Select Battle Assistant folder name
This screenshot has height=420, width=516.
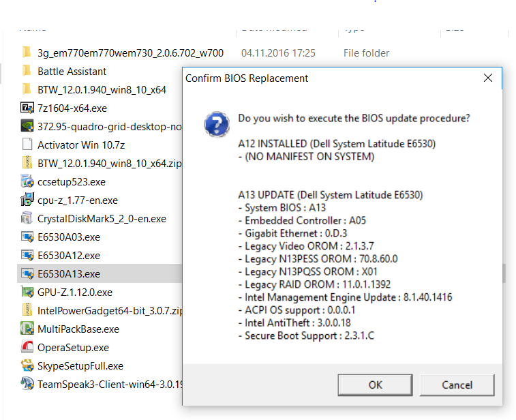click(x=72, y=72)
